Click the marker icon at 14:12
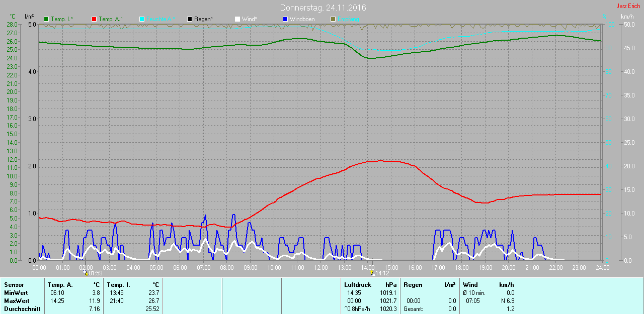Viewport: 644px width, 314px height. point(372,273)
